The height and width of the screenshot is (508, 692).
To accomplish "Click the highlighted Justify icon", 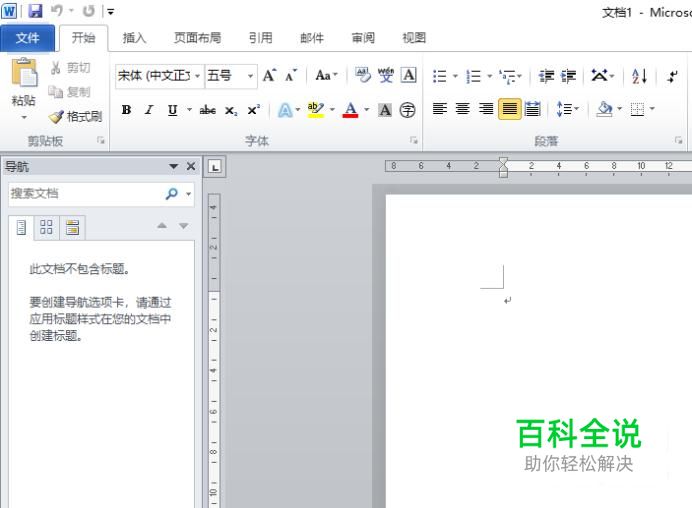I will (x=509, y=109).
